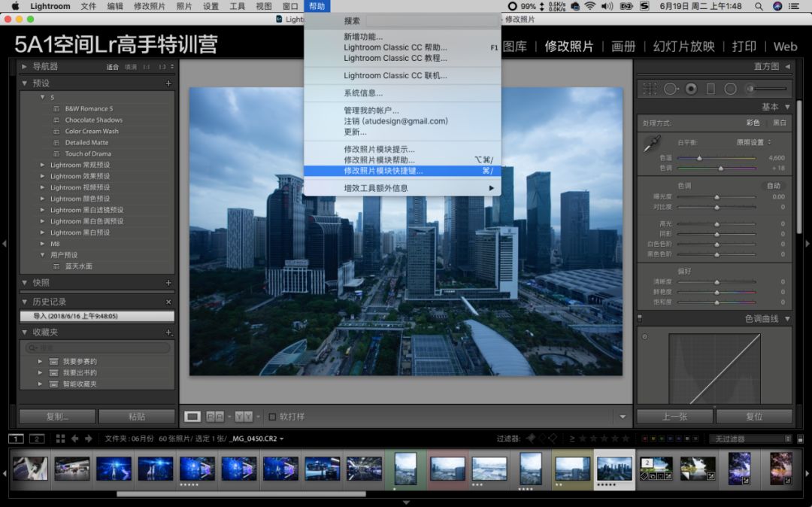Enable the 软打样 soft proofing checkbox
The image size is (812, 507).
coord(272,417)
